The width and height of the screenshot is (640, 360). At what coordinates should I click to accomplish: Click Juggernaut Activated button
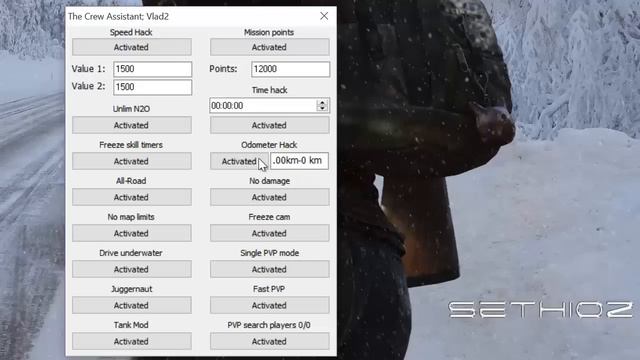pyautogui.click(x=132, y=305)
